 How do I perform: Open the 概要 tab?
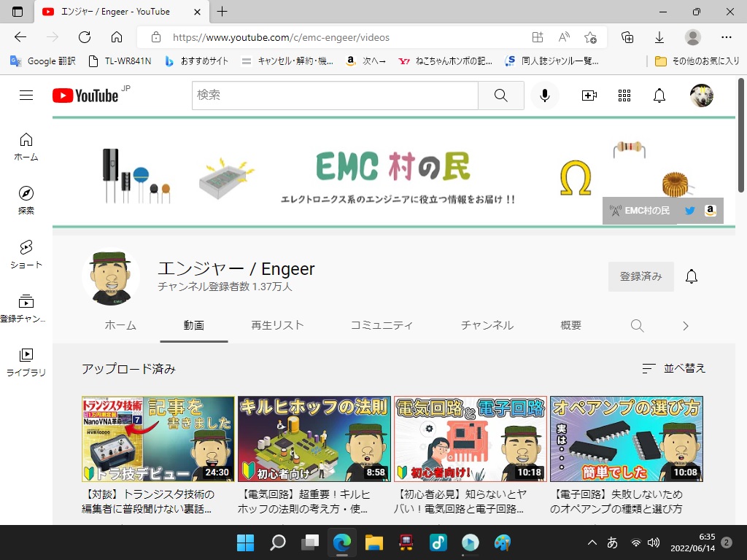click(x=570, y=325)
